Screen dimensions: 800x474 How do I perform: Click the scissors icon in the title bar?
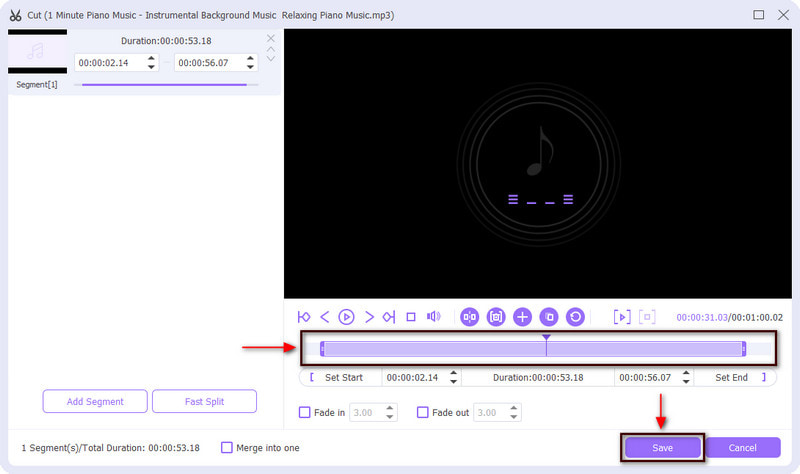15,15
